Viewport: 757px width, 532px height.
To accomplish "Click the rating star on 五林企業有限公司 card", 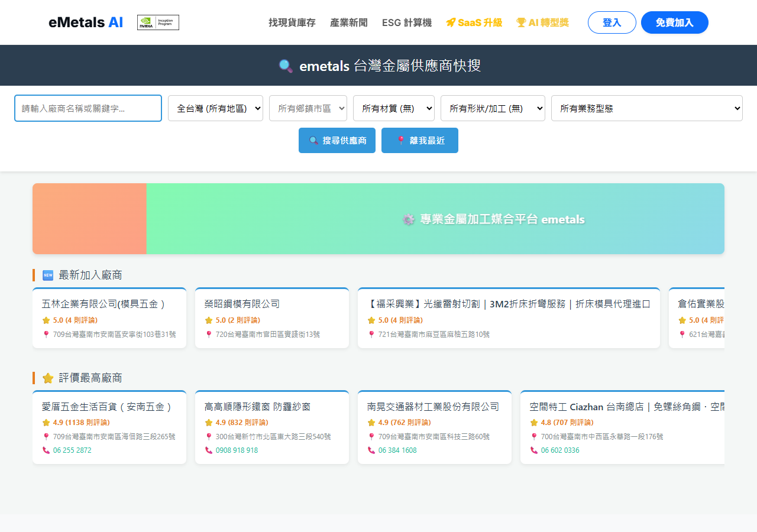I will point(46,320).
